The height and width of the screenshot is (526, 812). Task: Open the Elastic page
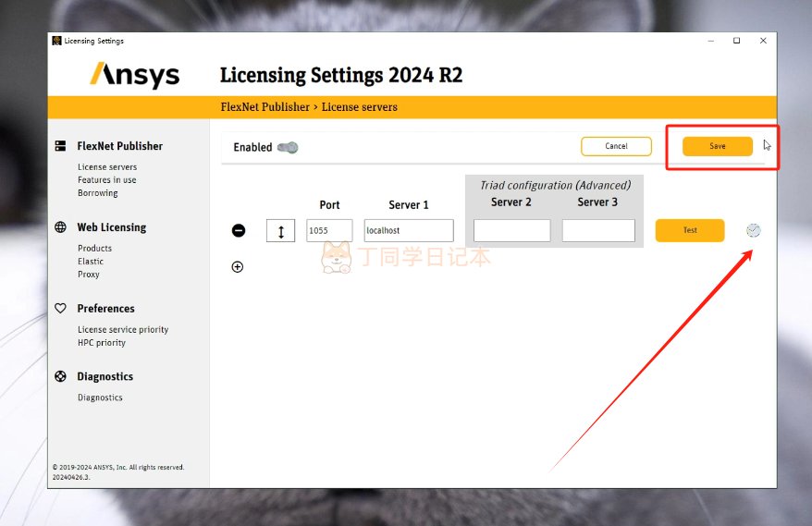pyautogui.click(x=91, y=261)
